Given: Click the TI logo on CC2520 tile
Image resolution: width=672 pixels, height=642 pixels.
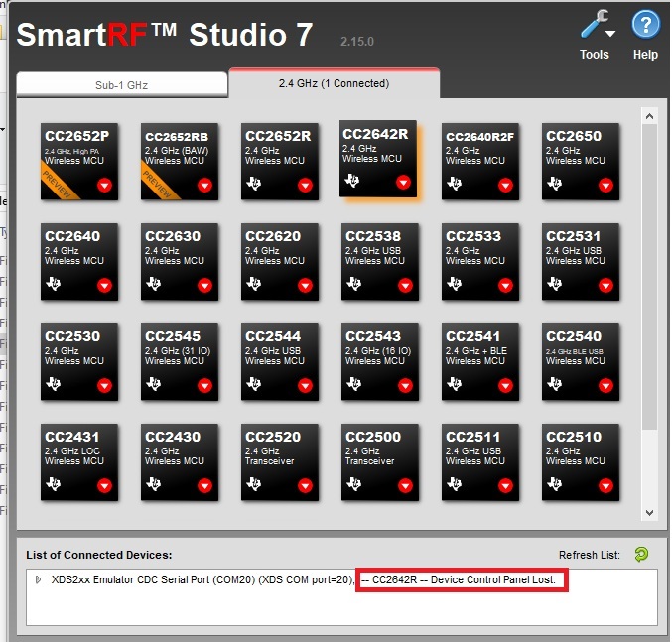Looking at the screenshot, I should tap(254, 484).
